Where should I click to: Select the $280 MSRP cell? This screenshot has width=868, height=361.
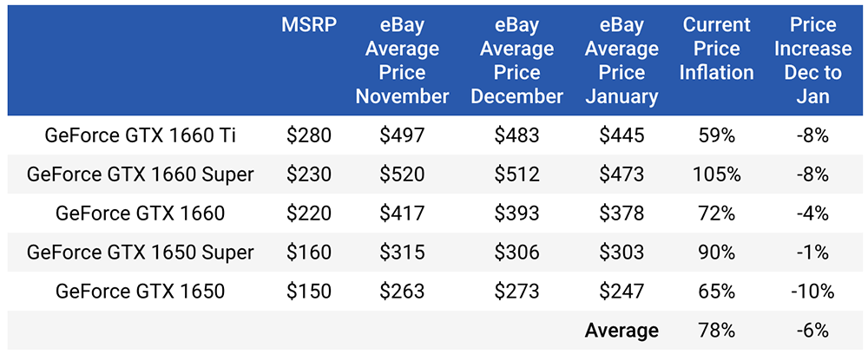[309, 135]
